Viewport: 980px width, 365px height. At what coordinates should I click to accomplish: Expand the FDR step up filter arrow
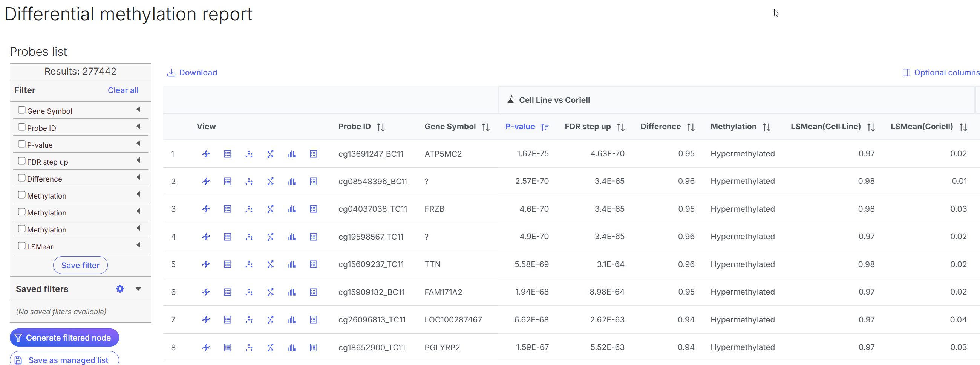point(138,160)
